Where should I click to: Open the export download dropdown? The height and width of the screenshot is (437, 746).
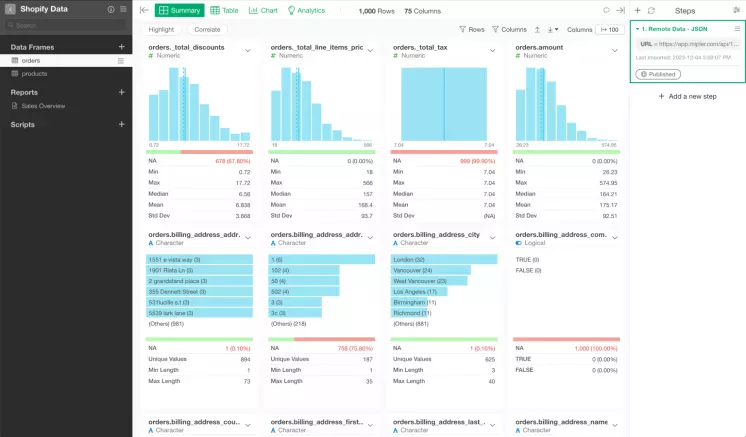point(553,29)
